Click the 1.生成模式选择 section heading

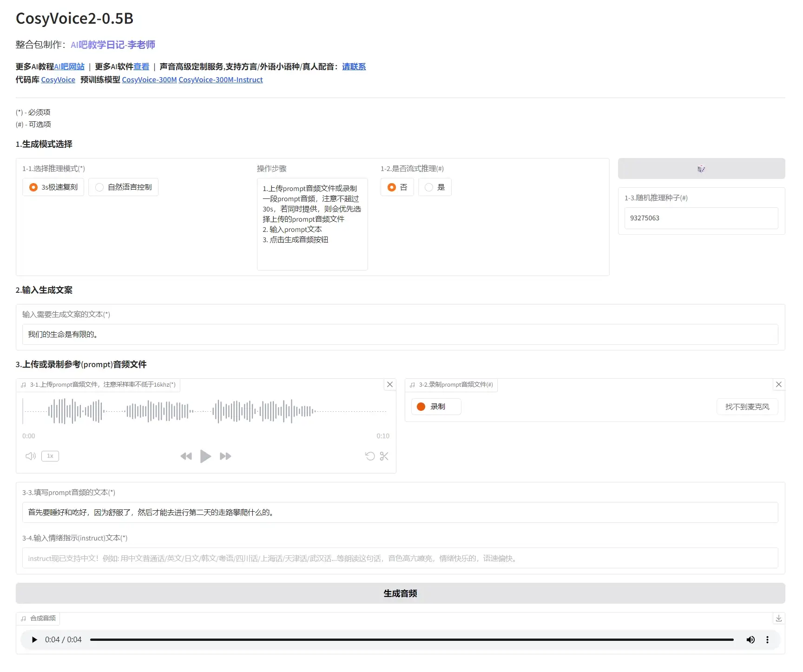(x=44, y=144)
